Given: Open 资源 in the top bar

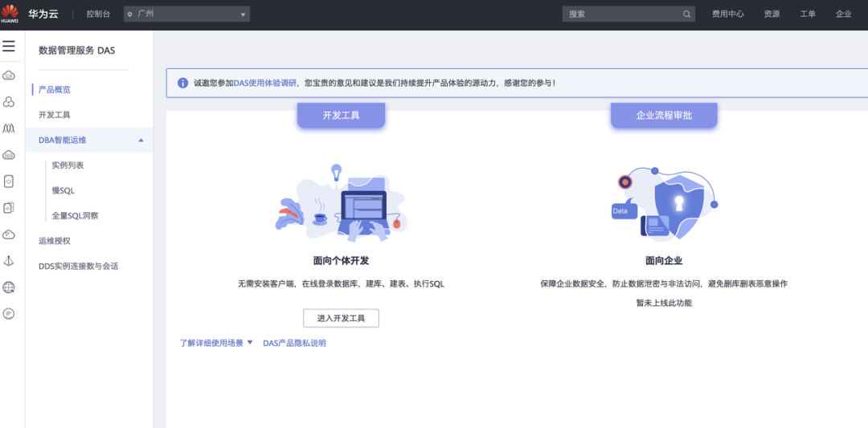Looking at the screenshot, I should (772, 14).
